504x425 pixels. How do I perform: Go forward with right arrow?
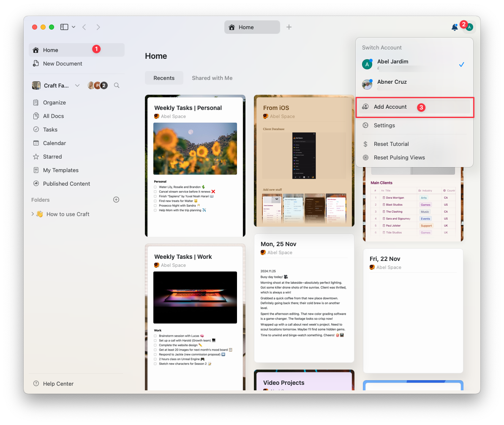[98, 27]
